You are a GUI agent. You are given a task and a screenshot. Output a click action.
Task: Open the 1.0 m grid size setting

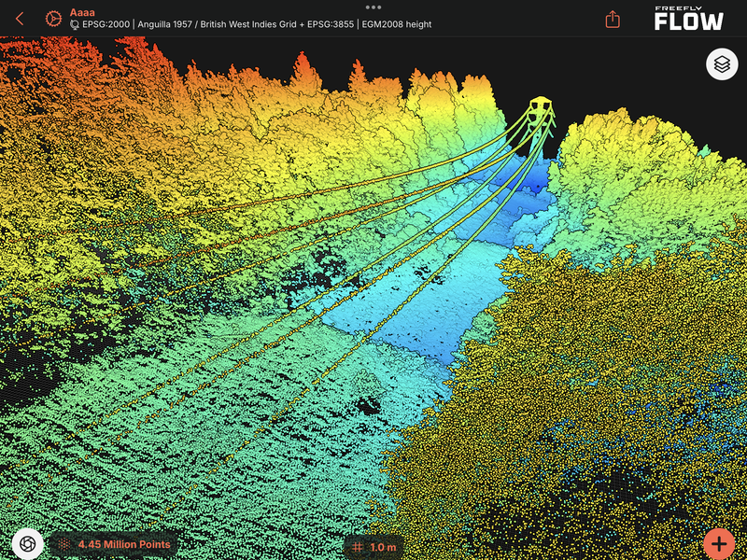click(x=383, y=547)
